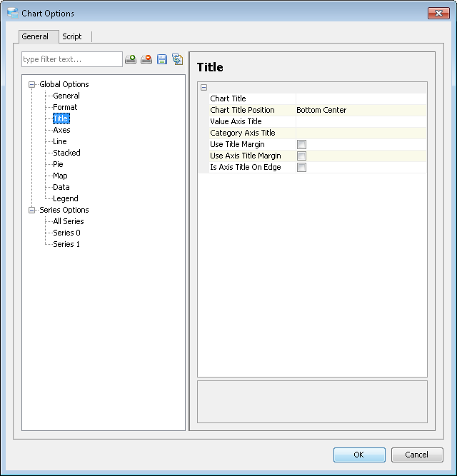Select the highlighted Title tree item

pos(61,118)
